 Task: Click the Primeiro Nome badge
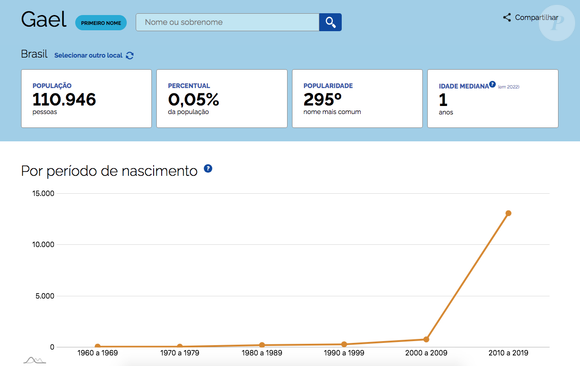tap(101, 23)
